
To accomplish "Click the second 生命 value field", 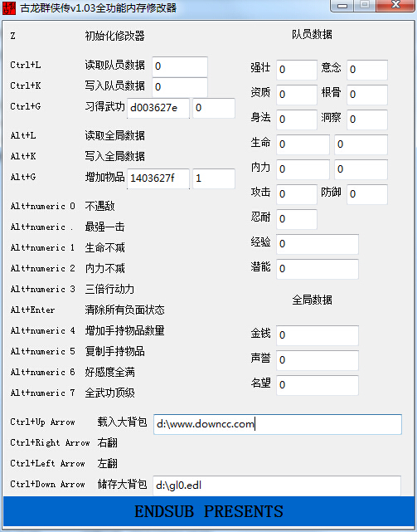I will (x=361, y=144).
